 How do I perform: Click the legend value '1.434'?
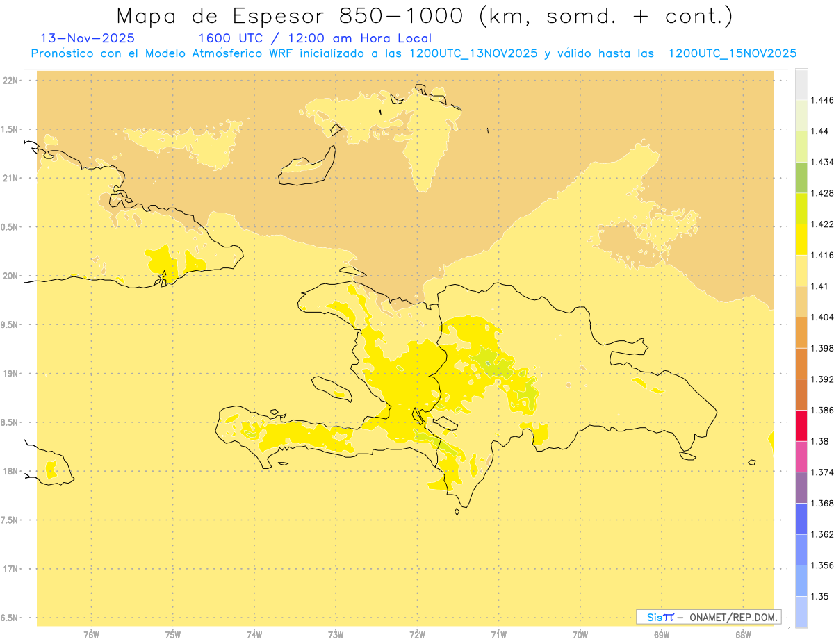823,162
